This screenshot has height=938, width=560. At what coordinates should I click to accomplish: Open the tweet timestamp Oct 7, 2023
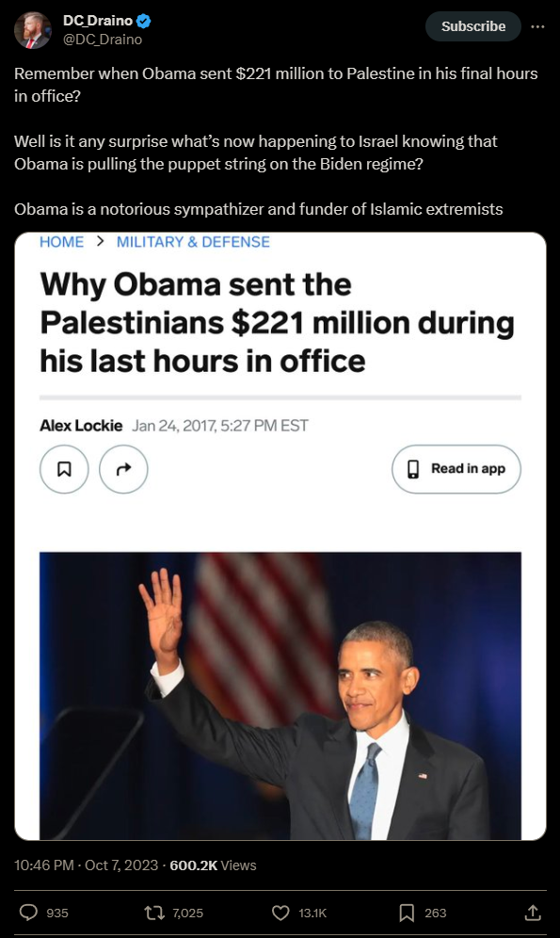(x=121, y=865)
